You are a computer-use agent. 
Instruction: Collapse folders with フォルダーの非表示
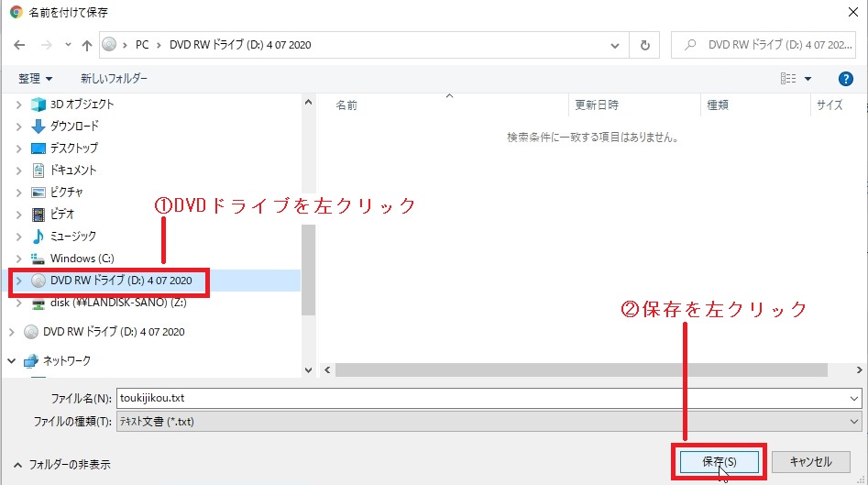pyautogui.click(x=61, y=464)
